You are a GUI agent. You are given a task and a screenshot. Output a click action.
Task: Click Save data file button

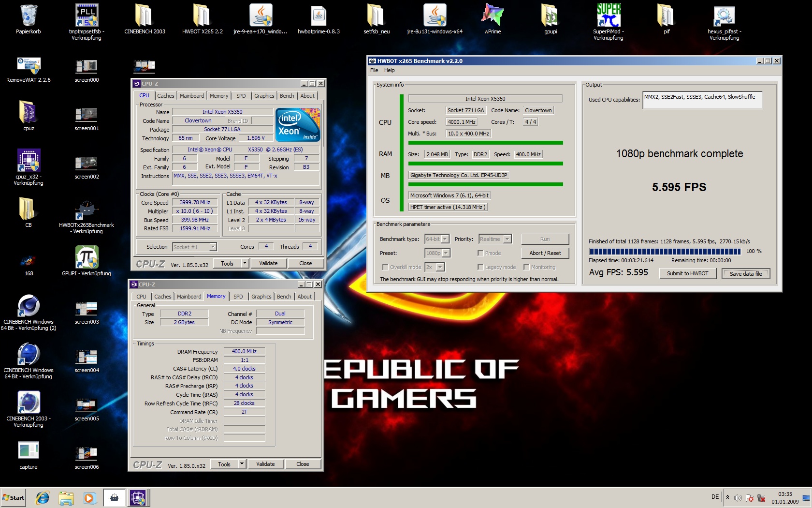click(x=746, y=274)
